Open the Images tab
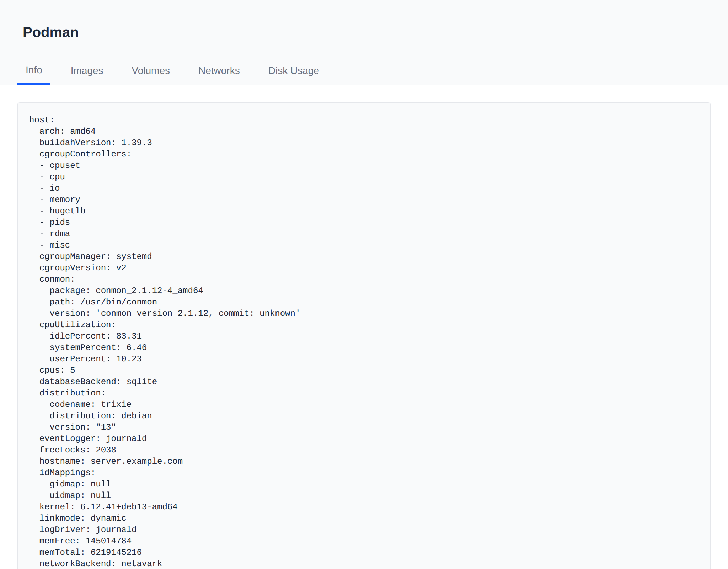Viewport: 728px width, 569px height. (87, 71)
